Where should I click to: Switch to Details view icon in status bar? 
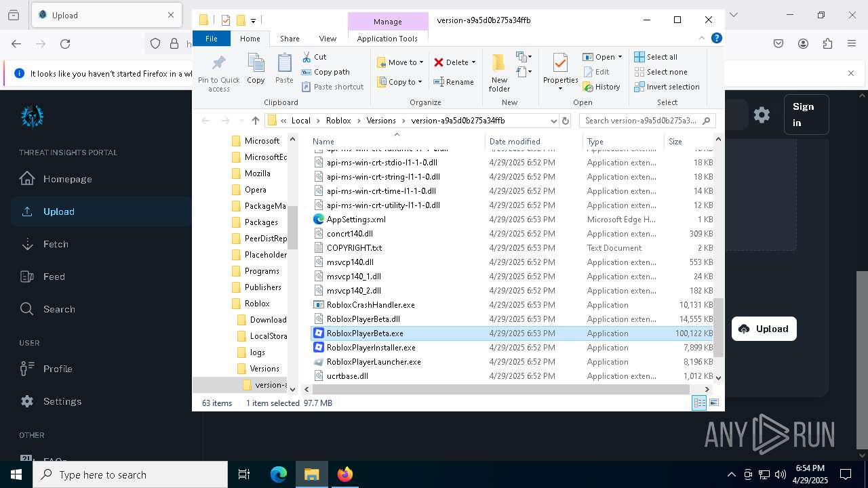[x=699, y=403]
